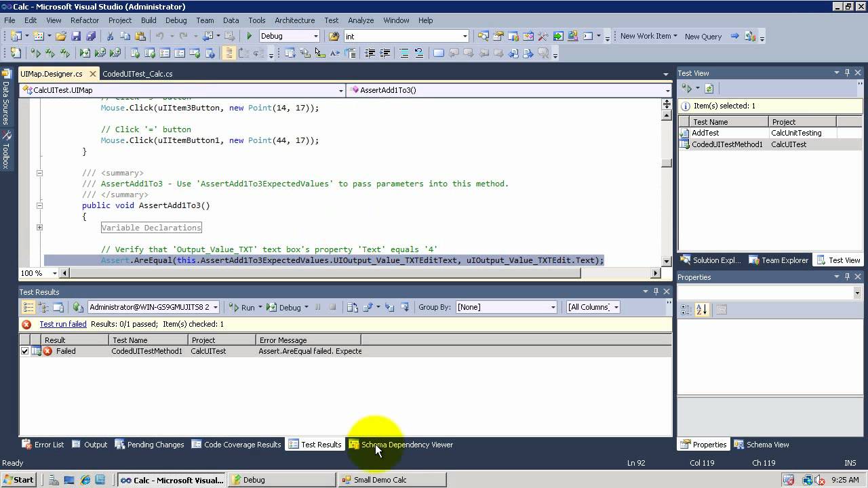Click the Refresh icon in Test View
868x488 pixels.
coord(709,89)
